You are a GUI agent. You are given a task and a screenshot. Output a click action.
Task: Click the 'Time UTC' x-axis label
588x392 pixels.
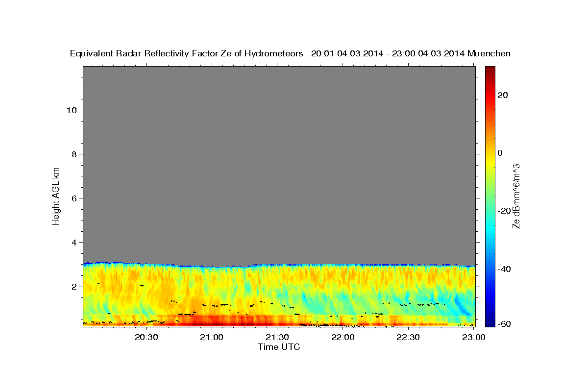[x=279, y=347]
